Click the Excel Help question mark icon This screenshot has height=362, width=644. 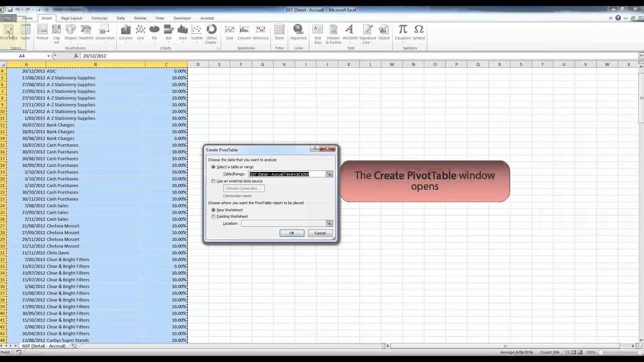tap(618, 18)
